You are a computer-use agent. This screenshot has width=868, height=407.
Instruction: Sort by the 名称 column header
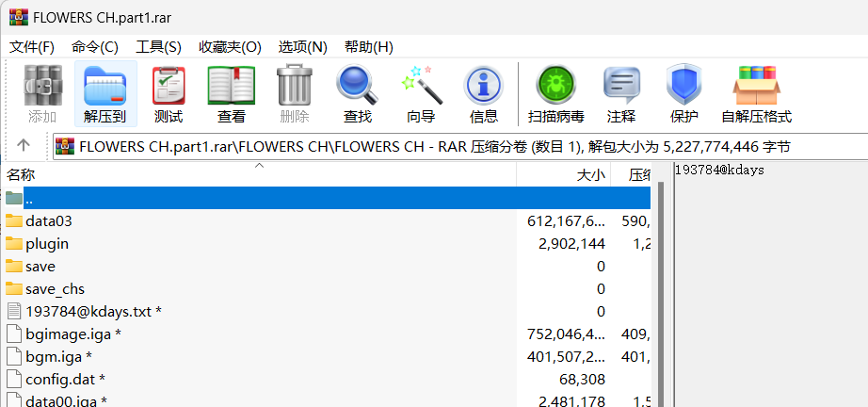(21, 175)
